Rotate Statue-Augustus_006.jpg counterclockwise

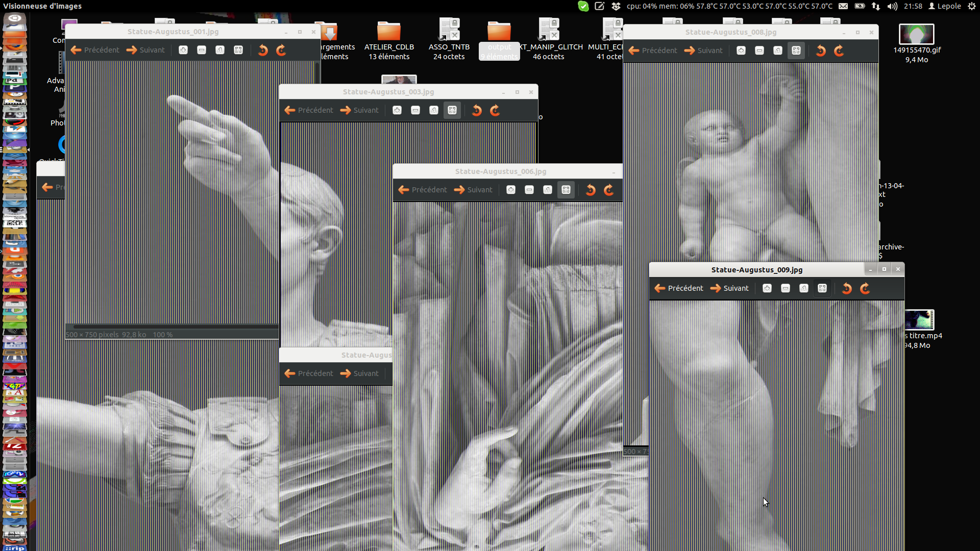pyautogui.click(x=591, y=190)
